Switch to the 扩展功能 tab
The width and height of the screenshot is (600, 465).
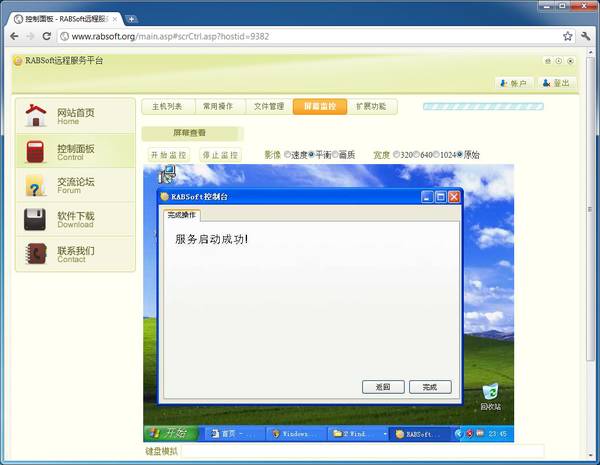point(370,106)
